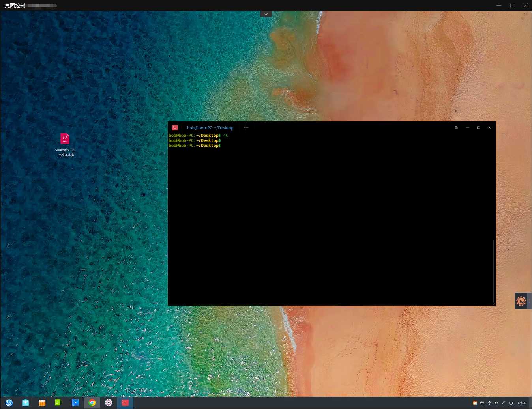
Task: Click the USB device tray icon
Action: pos(489,403)
